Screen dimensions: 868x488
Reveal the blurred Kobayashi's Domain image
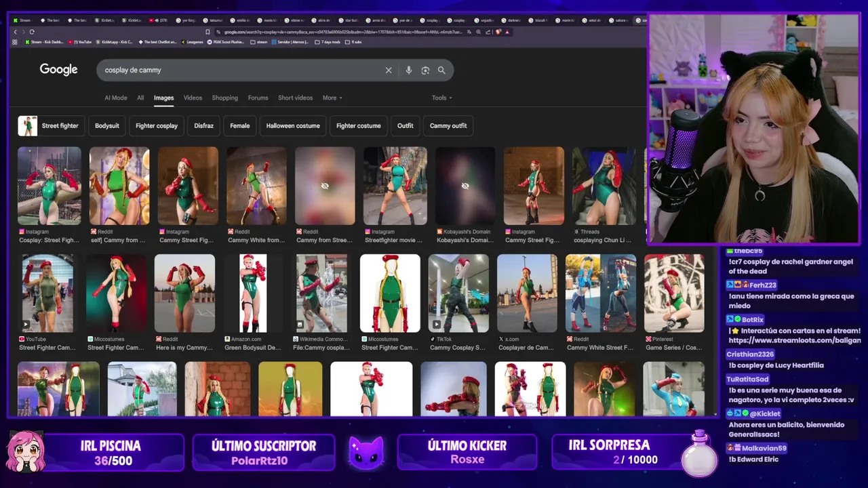pyautogui.click(x=465, y=186)
